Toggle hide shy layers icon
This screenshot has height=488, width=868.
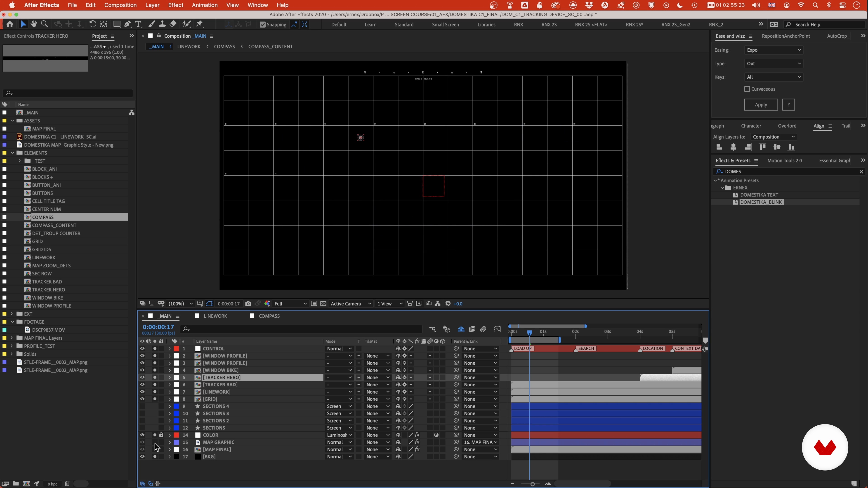(461, 329)
